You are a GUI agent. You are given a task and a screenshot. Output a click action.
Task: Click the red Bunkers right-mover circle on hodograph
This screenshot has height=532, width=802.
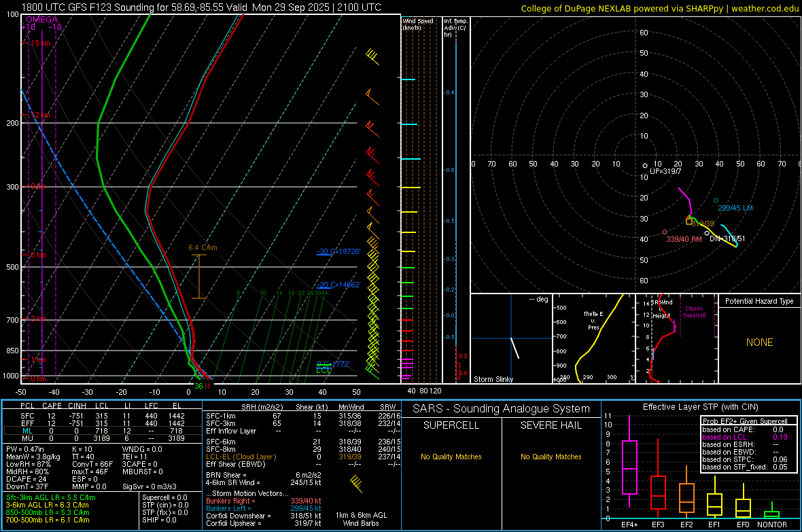tap(665, 232)
